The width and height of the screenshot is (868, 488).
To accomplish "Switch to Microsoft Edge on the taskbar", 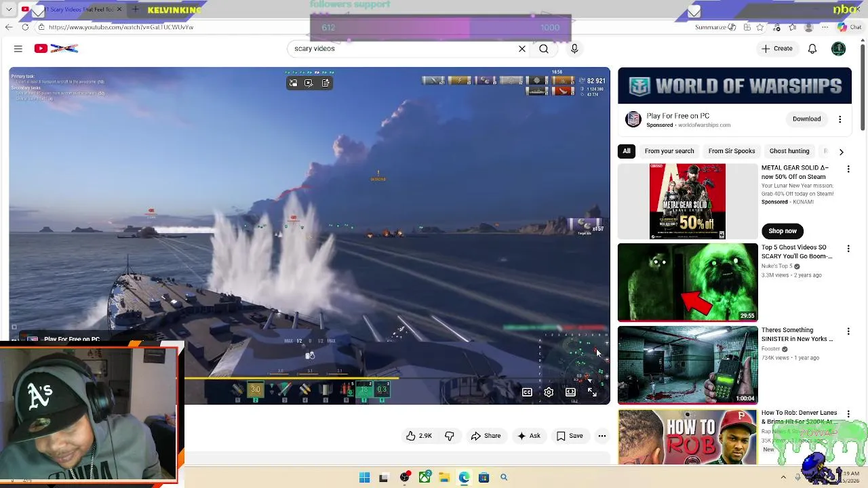I will point(464,477).
